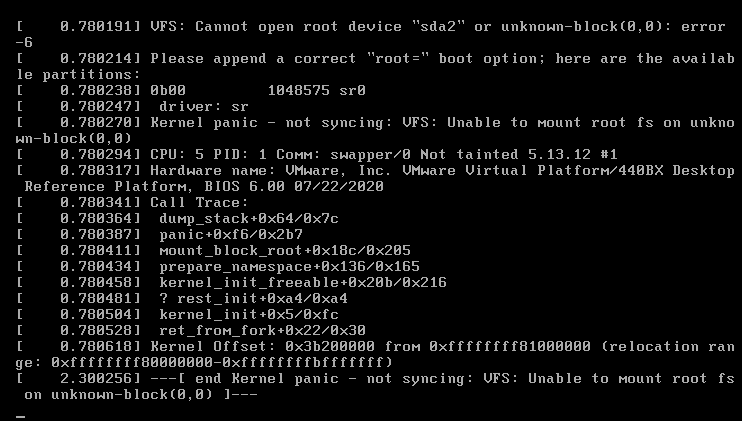Click the panic+0xf6/0x2b7 trace entry

point(231,235)
